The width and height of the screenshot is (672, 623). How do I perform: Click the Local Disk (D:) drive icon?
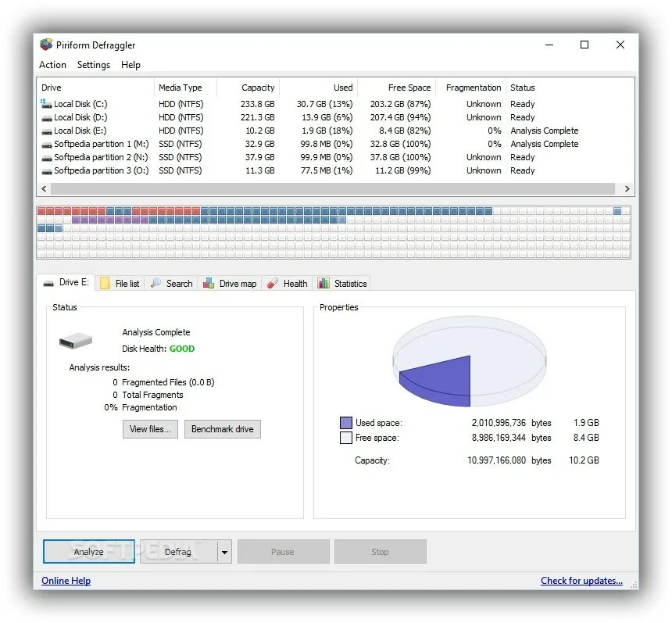click(x=46, y=118)
